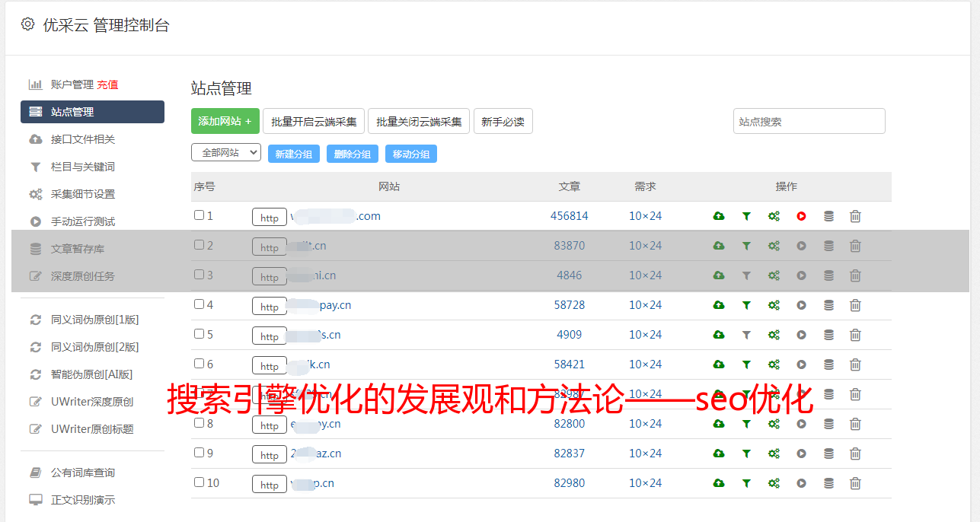This screenshot has height=522, width=980.
Task: Click the gear icon beside 优采云 管理控制台
Action: pyautogui.click(x=27, y=24)
